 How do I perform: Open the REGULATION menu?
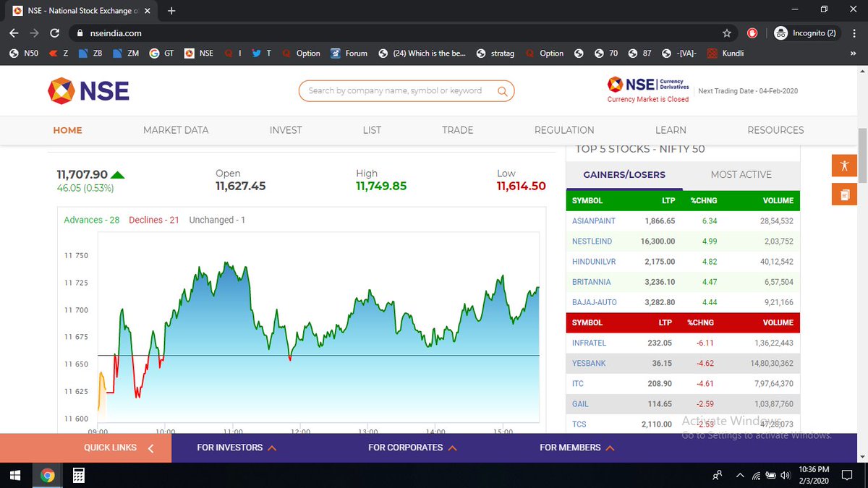click(x=564, y=130)
